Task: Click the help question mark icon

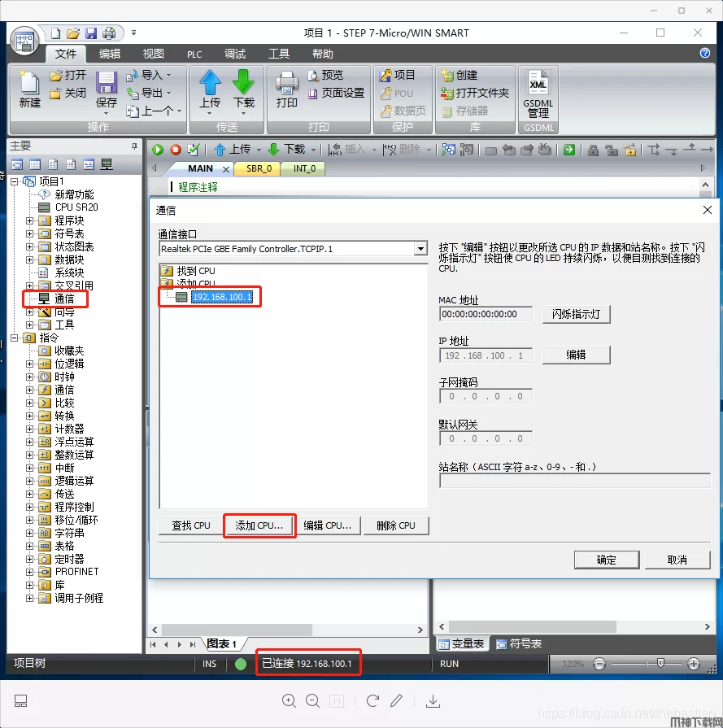Action: coord(705,53)
